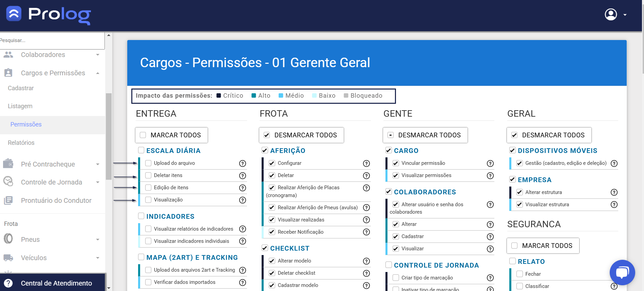
Task: Click the MAPA (2ART) E TRACKING heading
Action: [192, 257]
